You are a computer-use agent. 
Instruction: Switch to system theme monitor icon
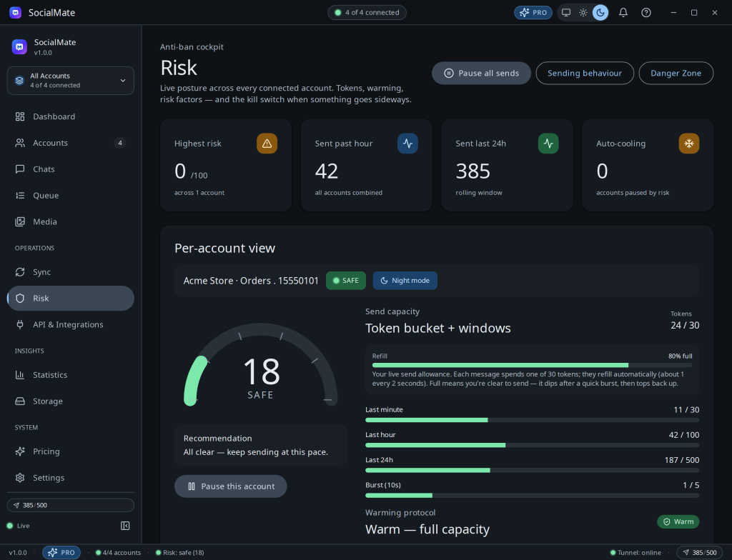(566, 13)
